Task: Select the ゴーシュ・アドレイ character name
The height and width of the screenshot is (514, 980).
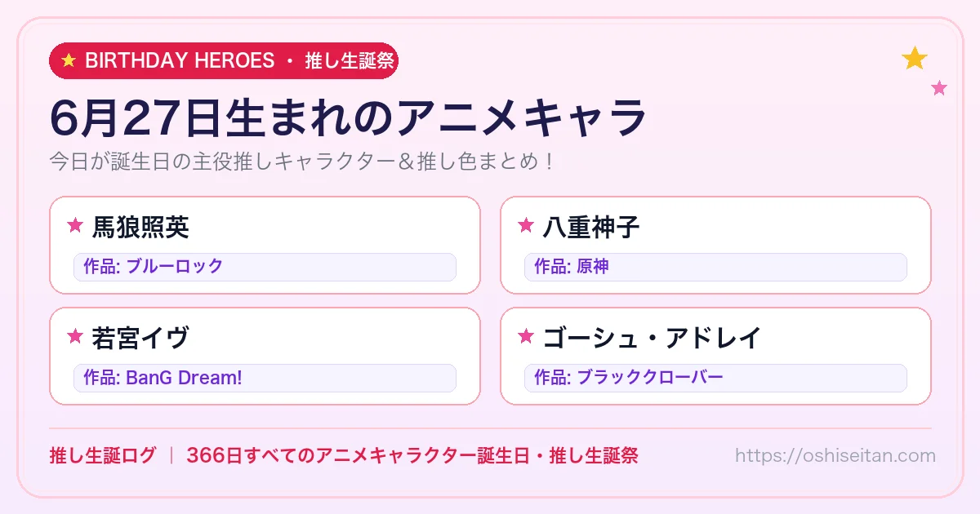Action: (x=653, y=337)
